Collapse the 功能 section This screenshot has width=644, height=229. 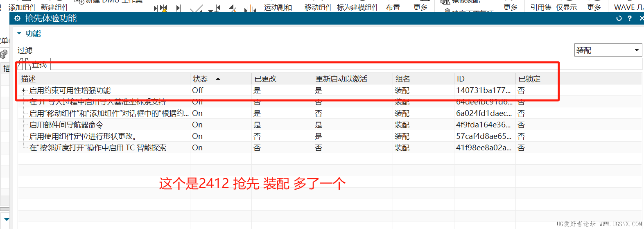point(19,34)
